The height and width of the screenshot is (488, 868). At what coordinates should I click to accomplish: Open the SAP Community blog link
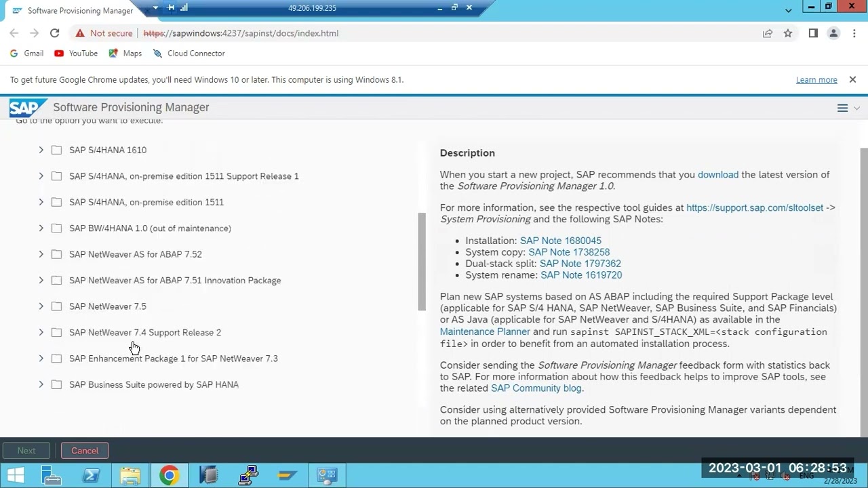tap(536, 388)
